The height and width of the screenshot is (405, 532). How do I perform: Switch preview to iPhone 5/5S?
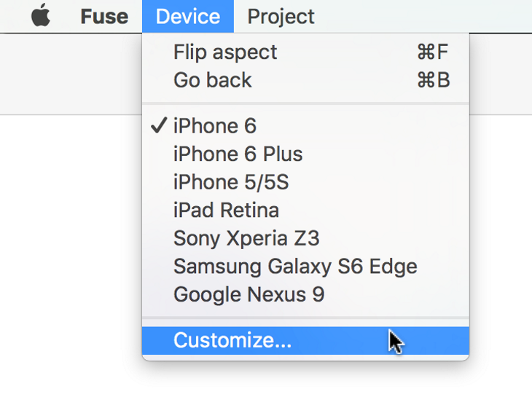[x=305, y=182]
